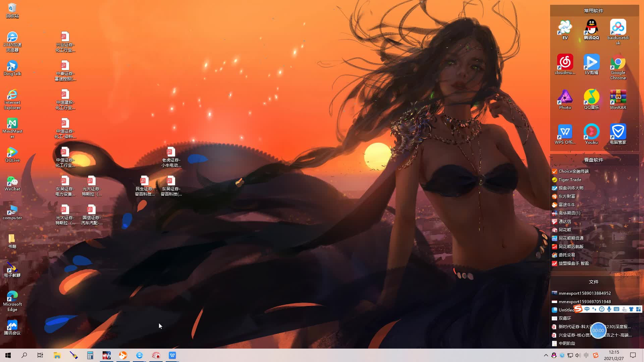
Task: Open the 书籍 folder on the desktop
Action: click(x=12, y=241)
